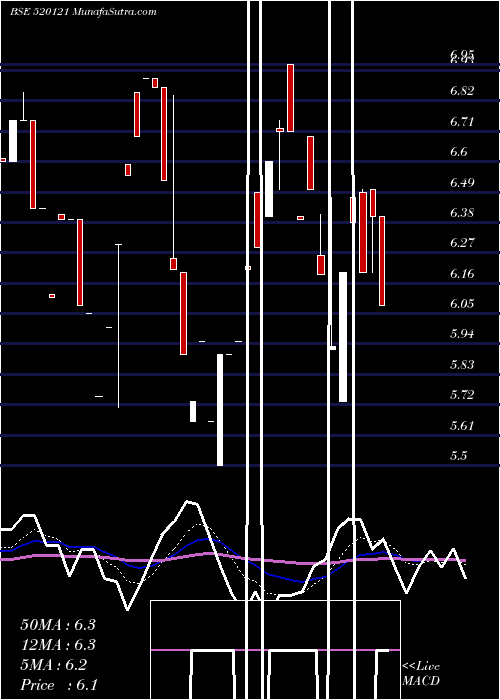Click the last red candle ending near 6.05
The height and width of the screenshot is (700, 500).
pos(382,261)
